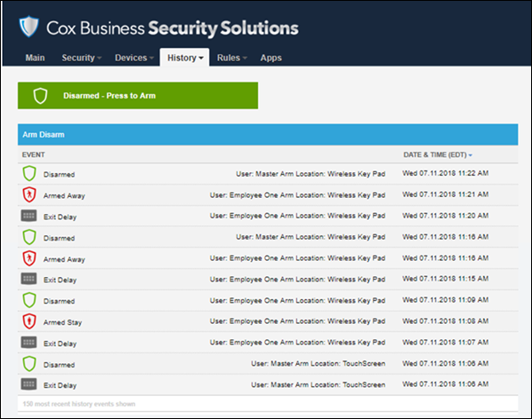Click red Armed Away icon of Employee One 11:16 AM
The width and height of the screenshot is (532, 419).
29,258
